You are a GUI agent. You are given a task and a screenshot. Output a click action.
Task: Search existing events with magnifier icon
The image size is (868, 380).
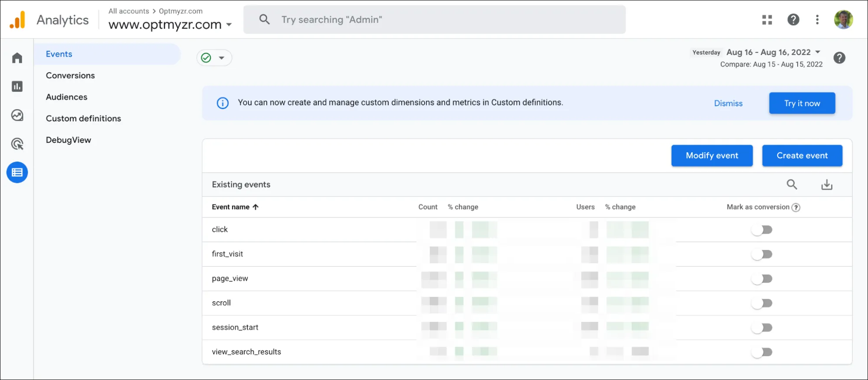click(792, 184)
